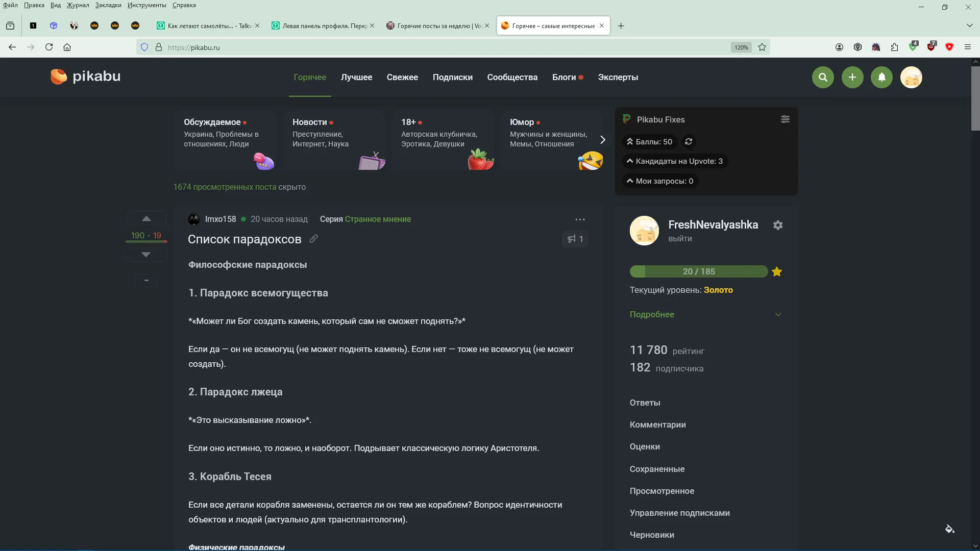Open the Эксперты tab

[x=618, y=78]
